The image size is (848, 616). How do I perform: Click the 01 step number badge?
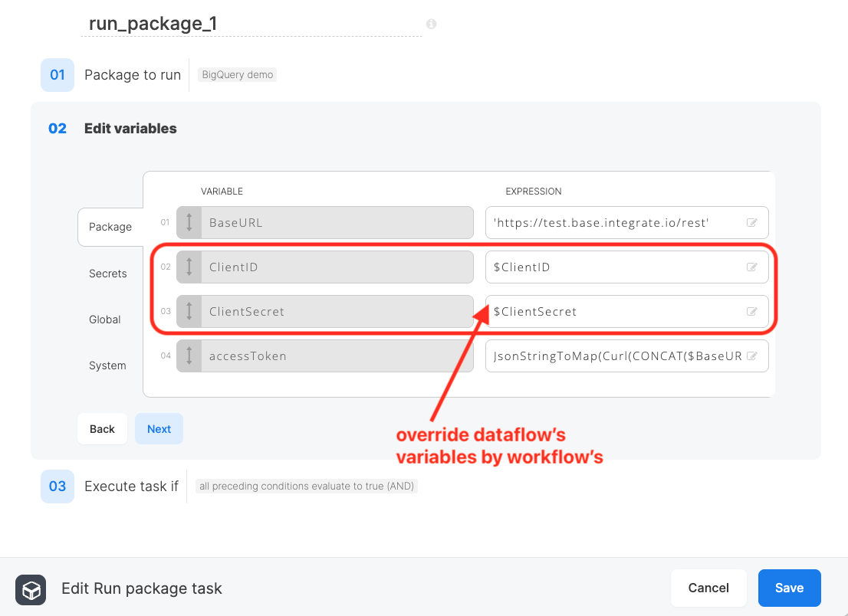58,74
